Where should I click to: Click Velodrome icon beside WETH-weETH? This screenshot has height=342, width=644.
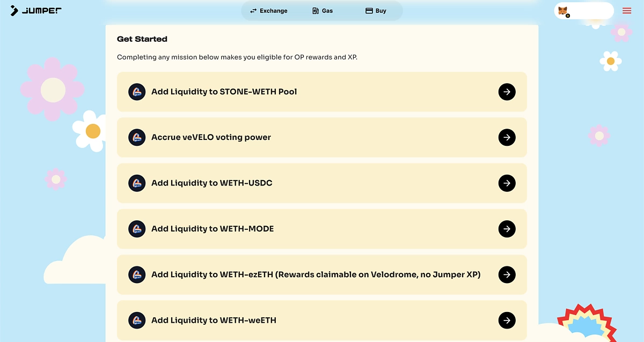click(137, 320)
